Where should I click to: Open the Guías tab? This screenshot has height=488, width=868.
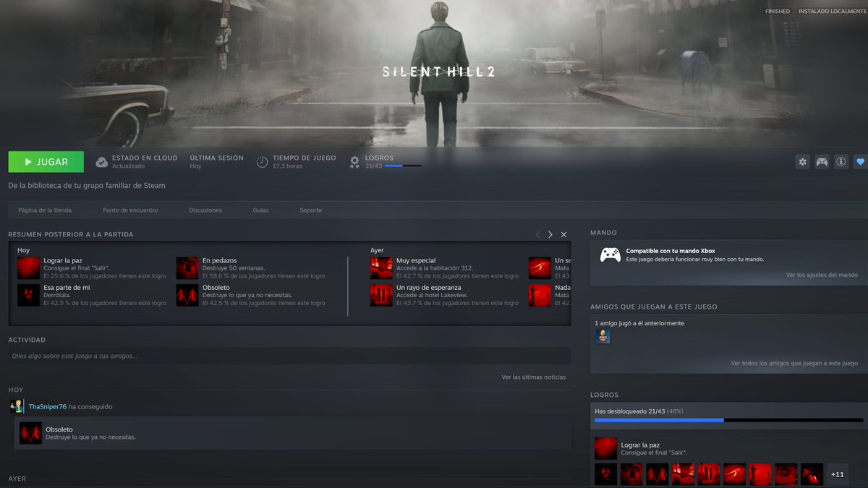(260, 210)
